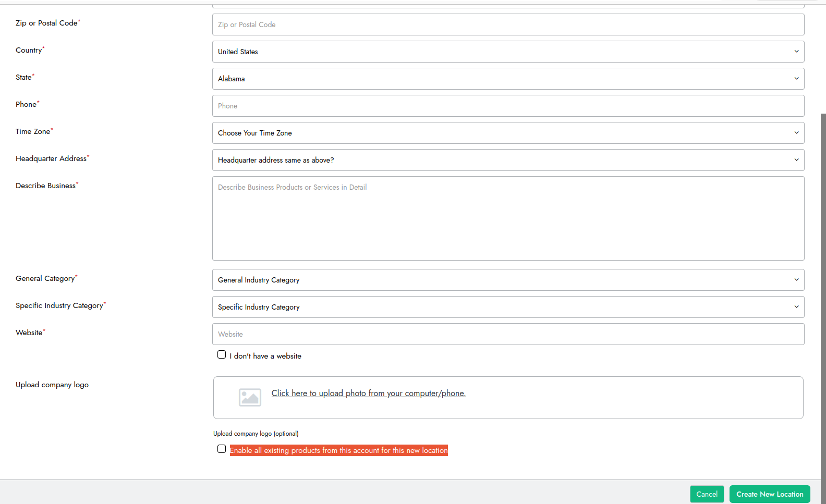Enable all existing products for new location checkbox
826x504 pixels.
222,449
